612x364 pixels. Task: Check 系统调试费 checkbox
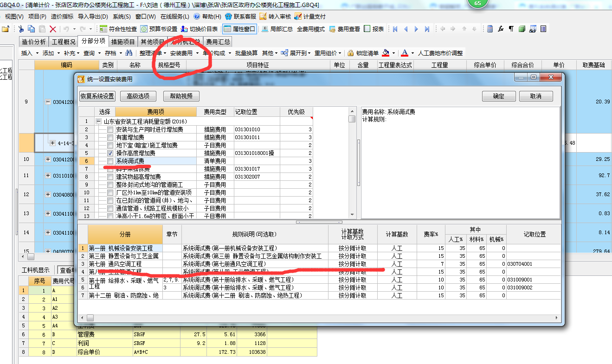point(110,161)
